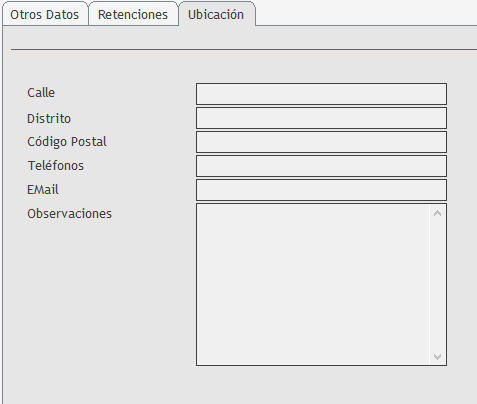Viewport: 477px width, 404px height.
Task: Click the Teléfonos label
Action: click(x=55, y=165)
